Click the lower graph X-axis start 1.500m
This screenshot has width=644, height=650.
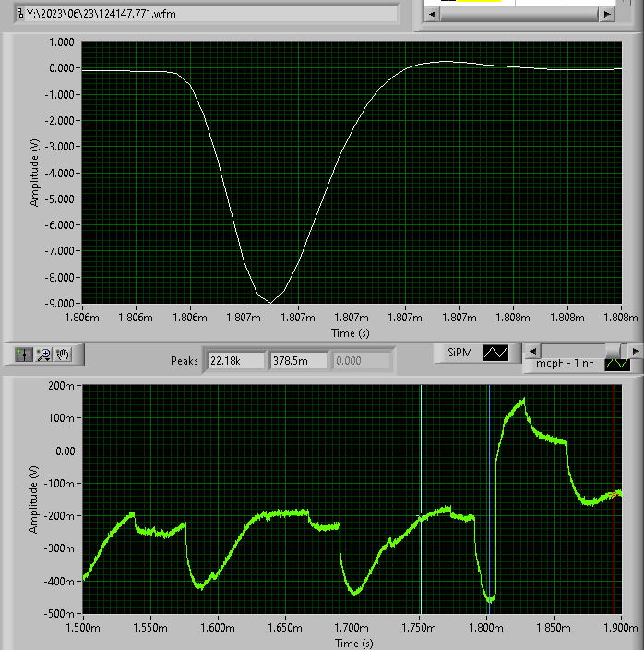(83, 628)
